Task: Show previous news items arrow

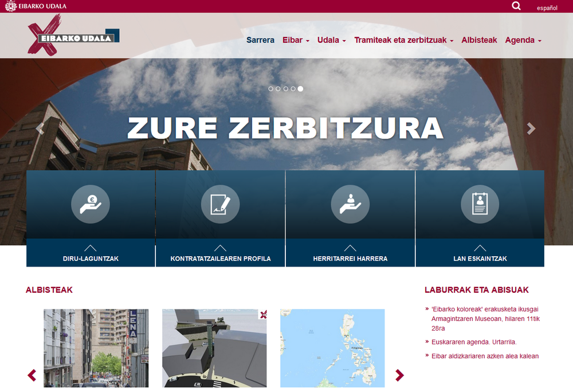Action: click(x=32, y=375)
